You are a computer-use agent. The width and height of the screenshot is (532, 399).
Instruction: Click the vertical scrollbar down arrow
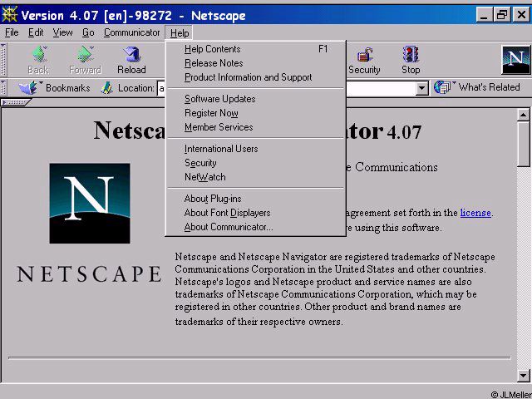523,376
